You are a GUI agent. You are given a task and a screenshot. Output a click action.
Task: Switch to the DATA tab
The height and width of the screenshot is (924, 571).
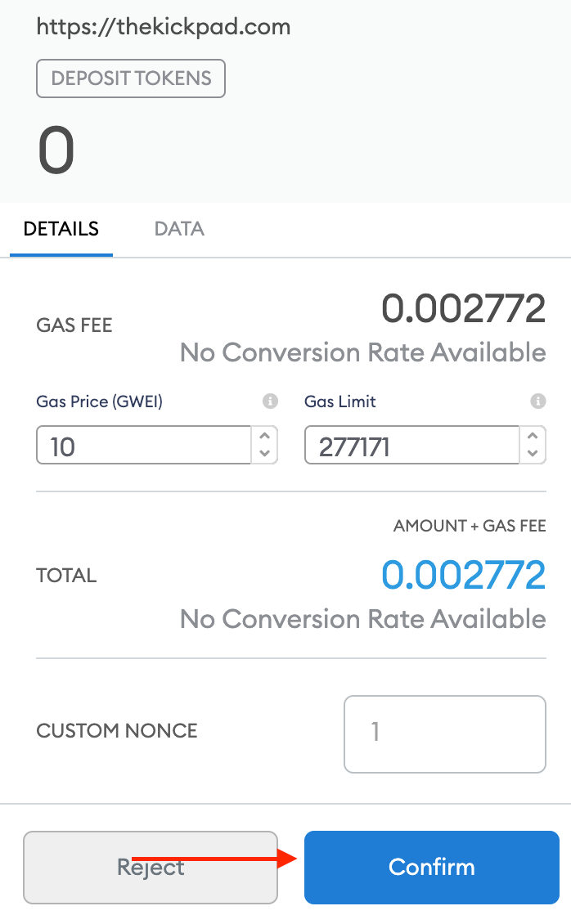point(178,229)
